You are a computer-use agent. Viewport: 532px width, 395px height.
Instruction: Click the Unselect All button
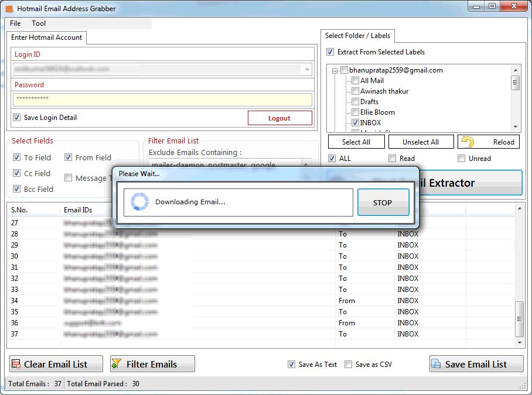pos(421,142)
